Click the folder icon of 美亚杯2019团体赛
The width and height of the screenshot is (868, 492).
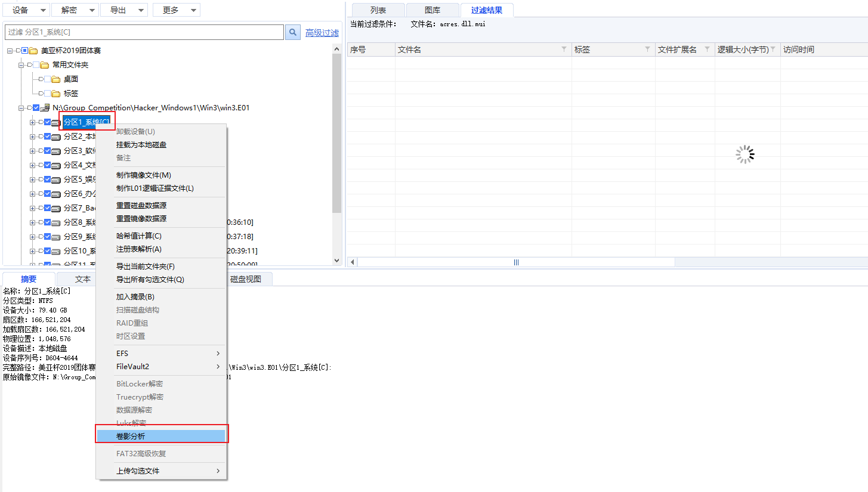tap(33, 51)
